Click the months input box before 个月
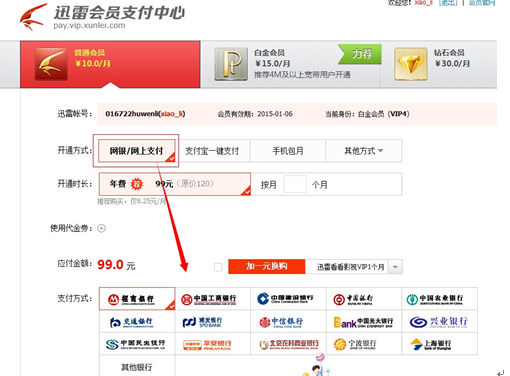The height and width of the screenshot is (376, 510). tap(295, 184)
